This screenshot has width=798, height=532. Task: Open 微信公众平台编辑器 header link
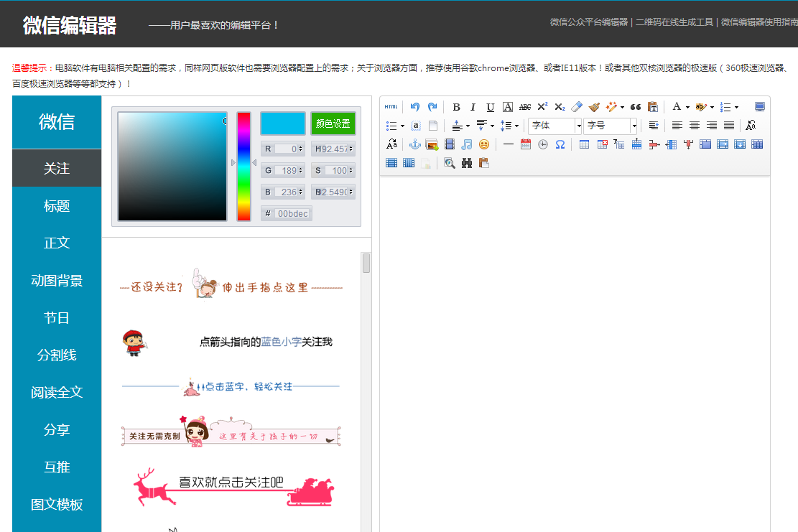click(x=589, y=22)
